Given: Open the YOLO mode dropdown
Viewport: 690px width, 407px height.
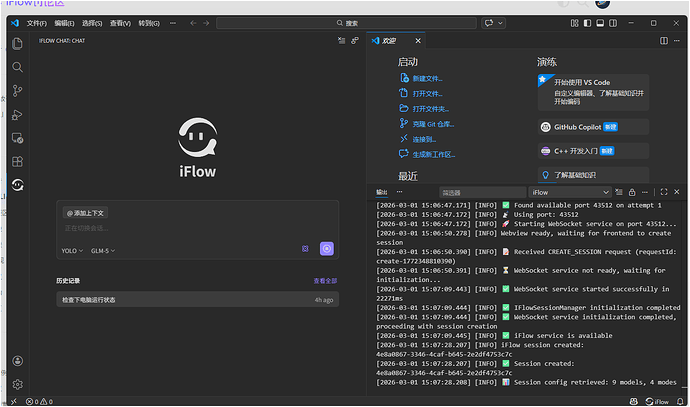Looking at the screenshot, I should pos(72,250).
